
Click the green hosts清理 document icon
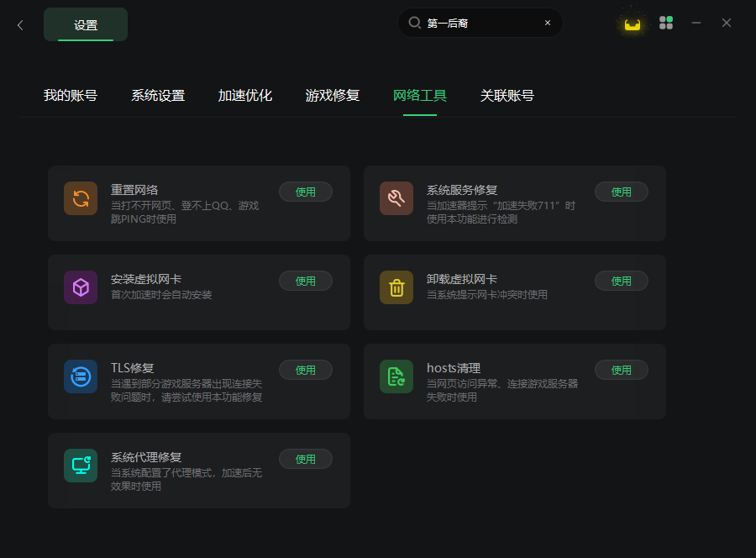coord(396,376)
